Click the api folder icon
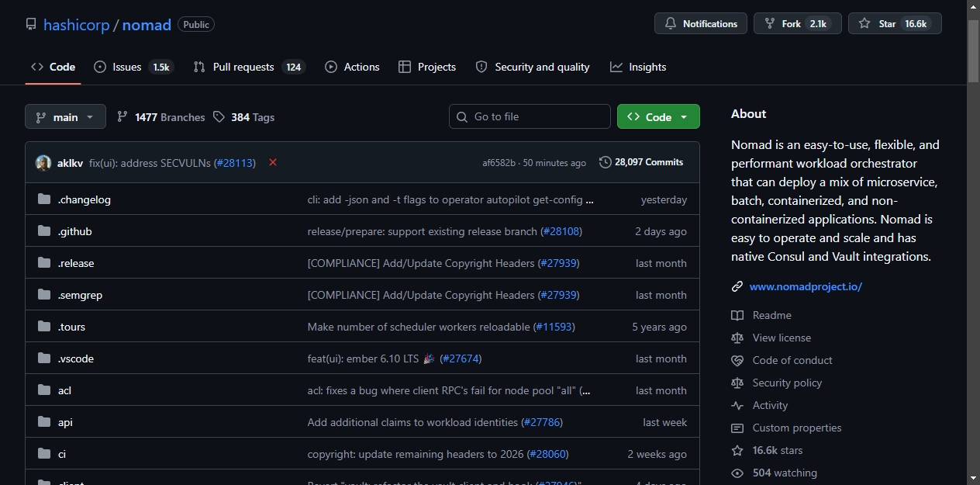Image resolution: width=980 pixels, height=485 pixels. pos(44,422)
